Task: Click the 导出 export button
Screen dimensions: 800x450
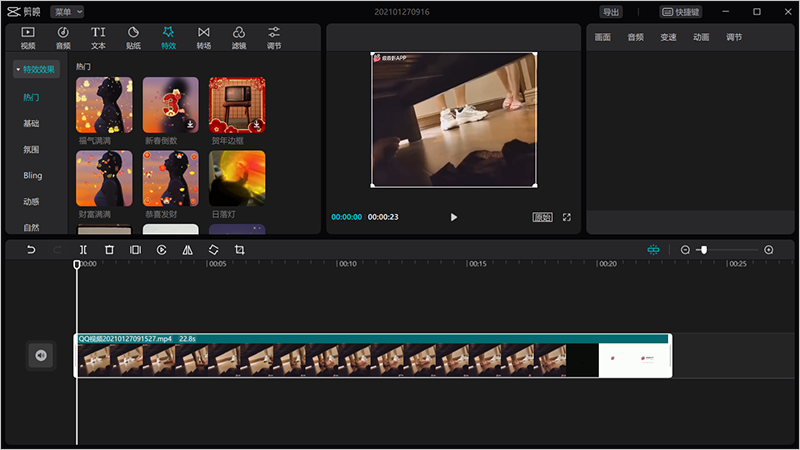Action: pos(610,12)
